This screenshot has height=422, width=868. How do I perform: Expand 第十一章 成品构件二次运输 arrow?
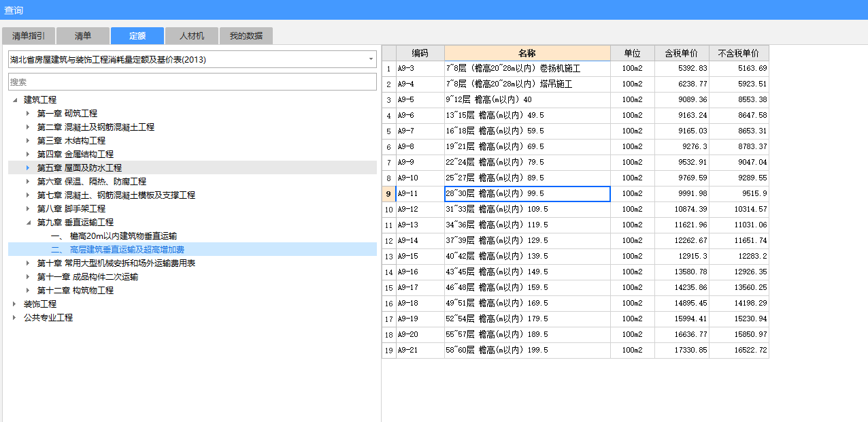point(28,277)
